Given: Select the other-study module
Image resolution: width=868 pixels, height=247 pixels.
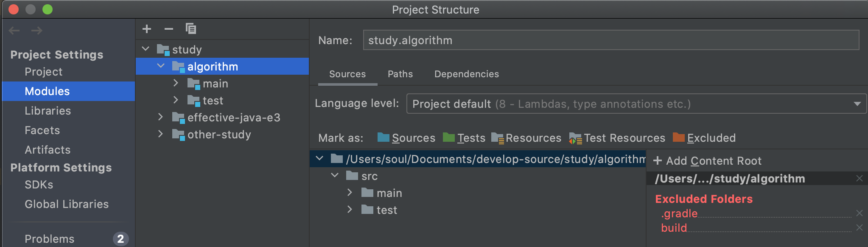Looking at the screenshot, I should (x=219, y=135).
